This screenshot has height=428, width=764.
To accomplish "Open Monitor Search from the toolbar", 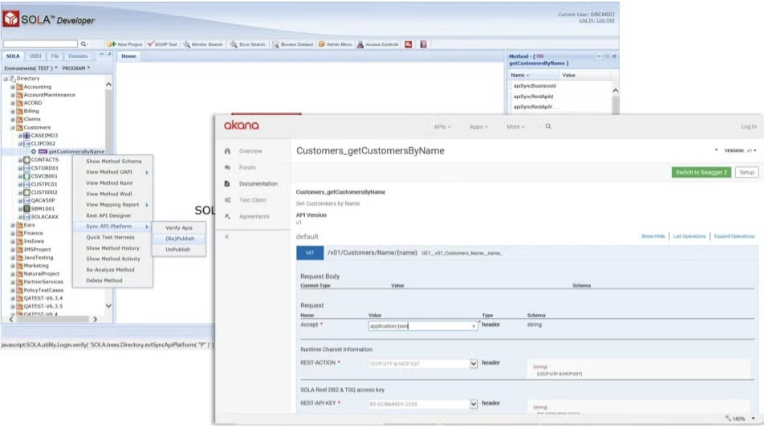I will pyautogui.click(x=203, y=44).
